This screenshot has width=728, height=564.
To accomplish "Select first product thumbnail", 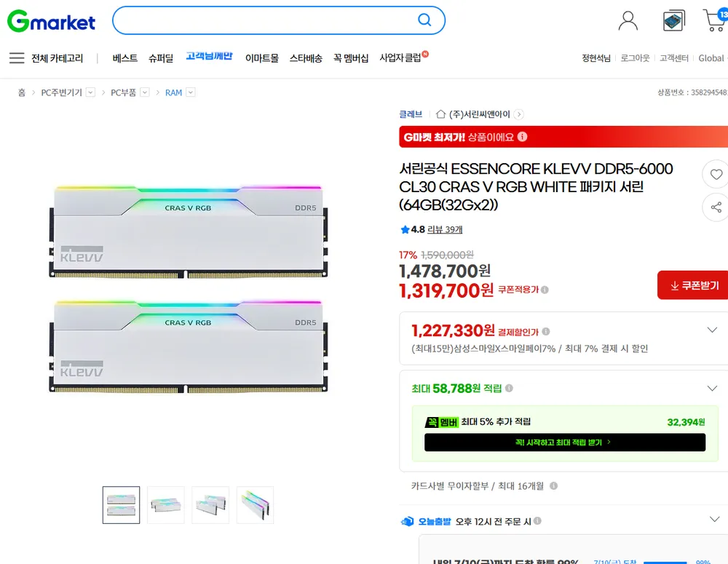I will point(121,505).
